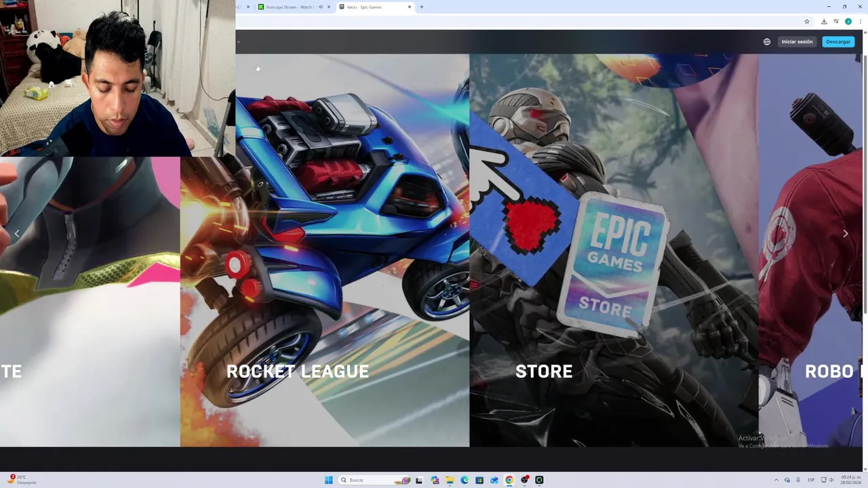Show hidden system tray icons
This screenshot has width=868, height=488.
tap(776, 480)
